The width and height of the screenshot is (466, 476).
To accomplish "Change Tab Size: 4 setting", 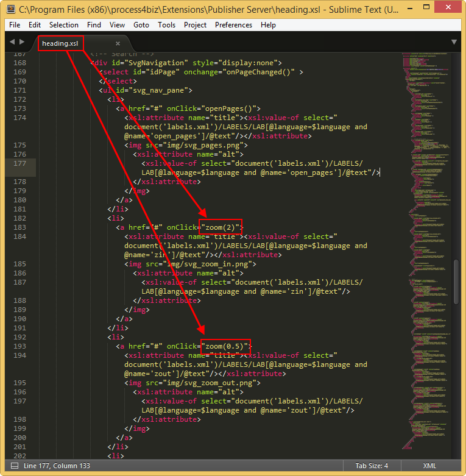I will [x=372, y=466].
